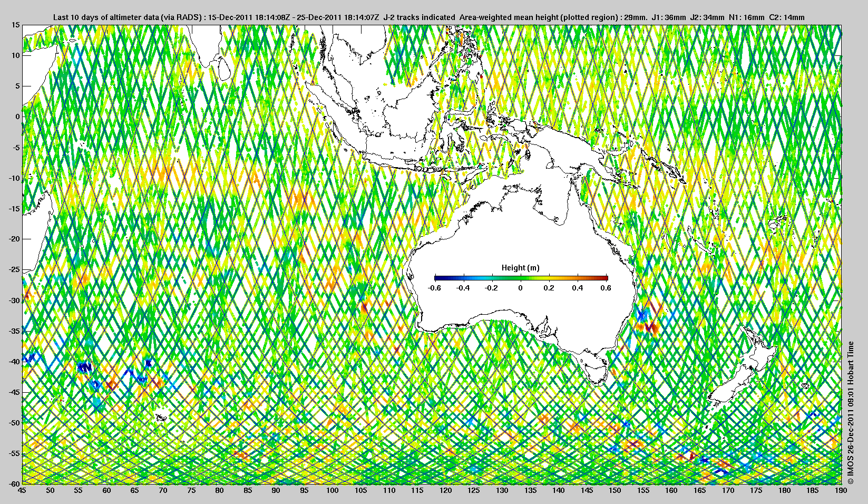This screenshot has height=504, width=868.
Task: Click longitude axis label '75'
Action: 191,490
